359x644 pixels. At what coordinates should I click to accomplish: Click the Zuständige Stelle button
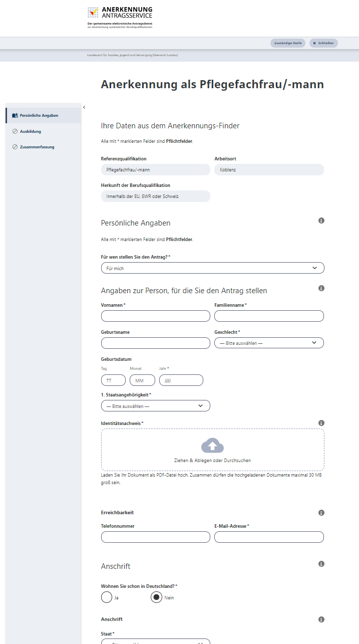(288, 43)
